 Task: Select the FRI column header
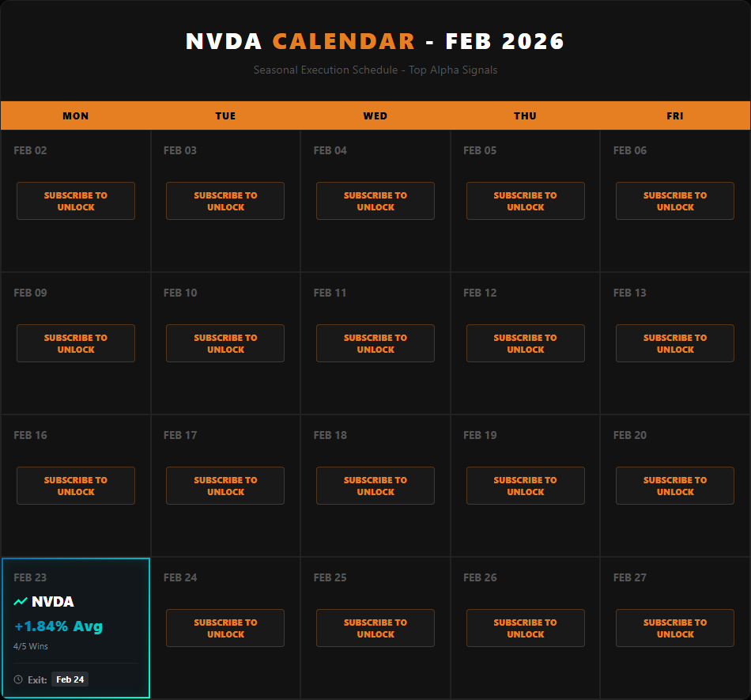(x=674, y=115)
